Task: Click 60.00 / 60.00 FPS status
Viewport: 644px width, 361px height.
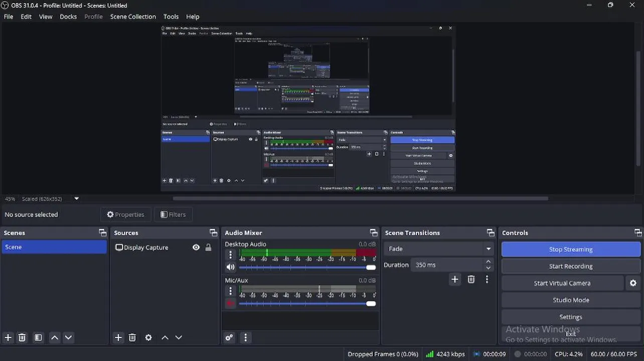Action: point(613,354)
